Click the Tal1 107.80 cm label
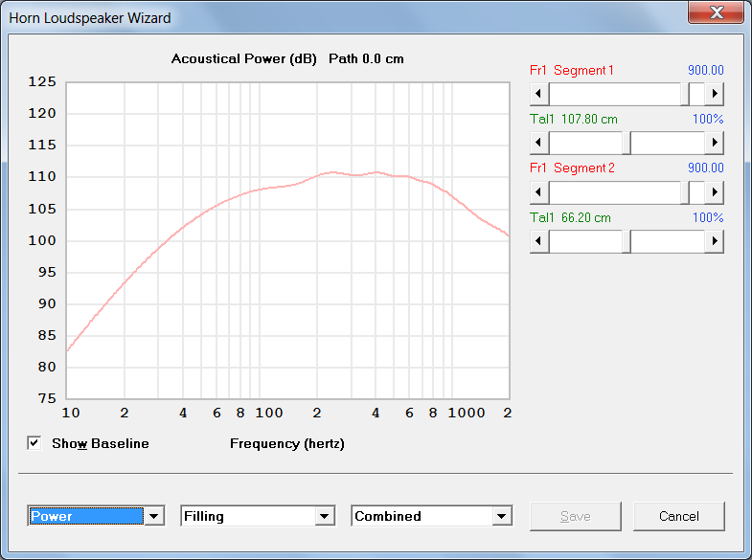Image resolution: width=752 pixels, height=560 pixels. (574, 120)
